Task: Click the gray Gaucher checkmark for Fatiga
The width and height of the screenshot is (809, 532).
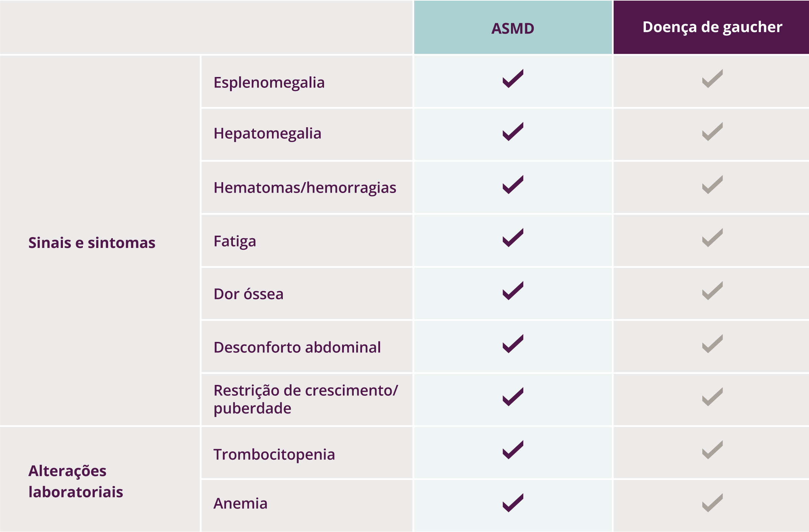Action: (x=712, y=238)
